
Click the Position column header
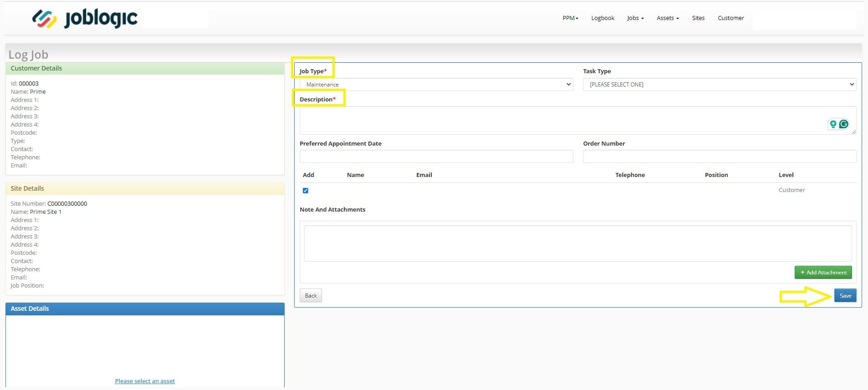click(x=716, y=175)
